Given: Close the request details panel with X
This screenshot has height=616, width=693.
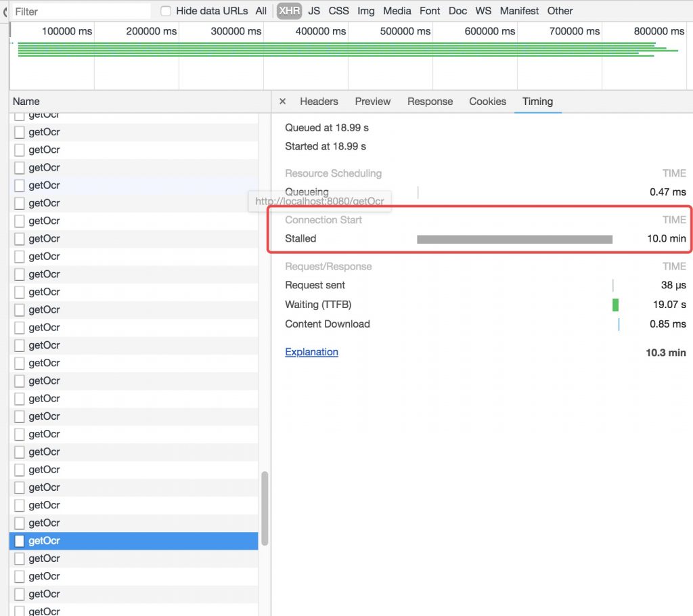Looking at the screenshot, I should pos(283,102).
